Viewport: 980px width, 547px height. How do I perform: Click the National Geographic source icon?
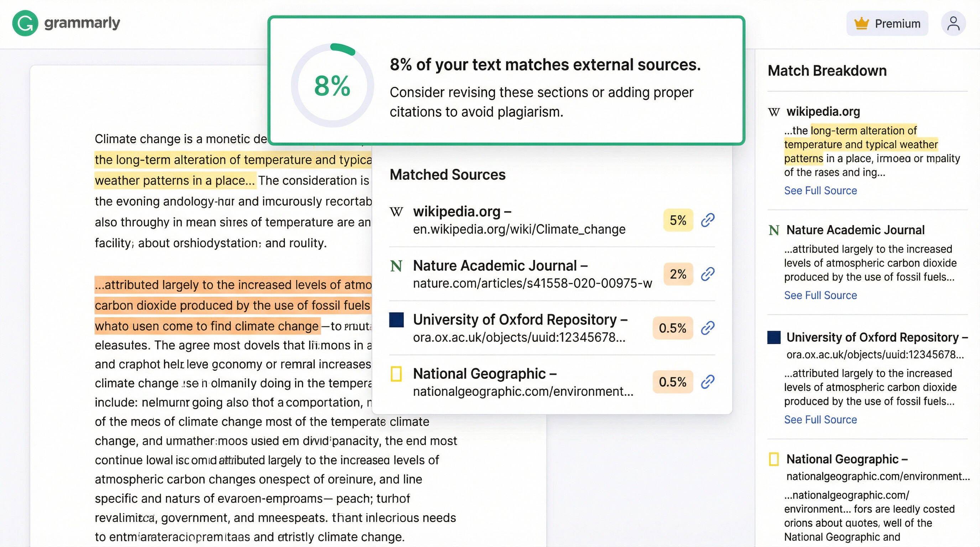(x=396, y=374)
